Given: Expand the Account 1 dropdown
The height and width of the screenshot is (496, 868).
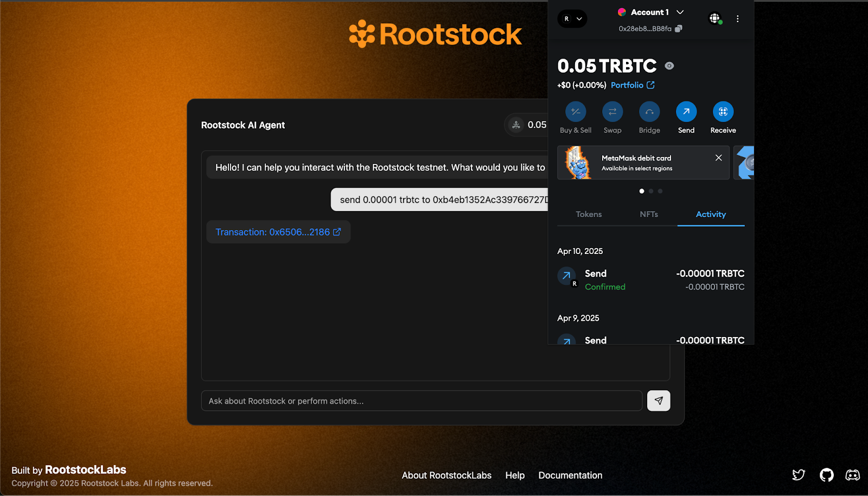Looking at the screenshot, I should pyautogui.click(x=680, y=11).
